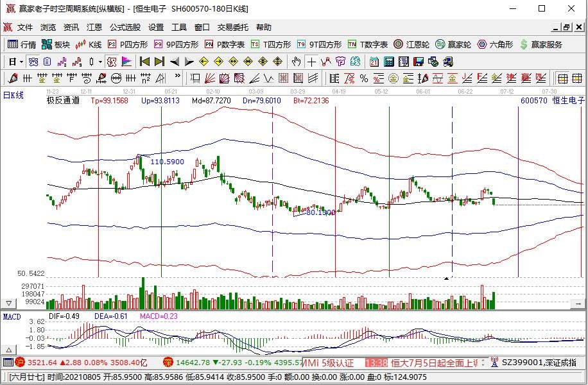The height and width of the screenshot is (385, 588).
Task: Open the 江恩轮 tool
Action: coord(411,45)
